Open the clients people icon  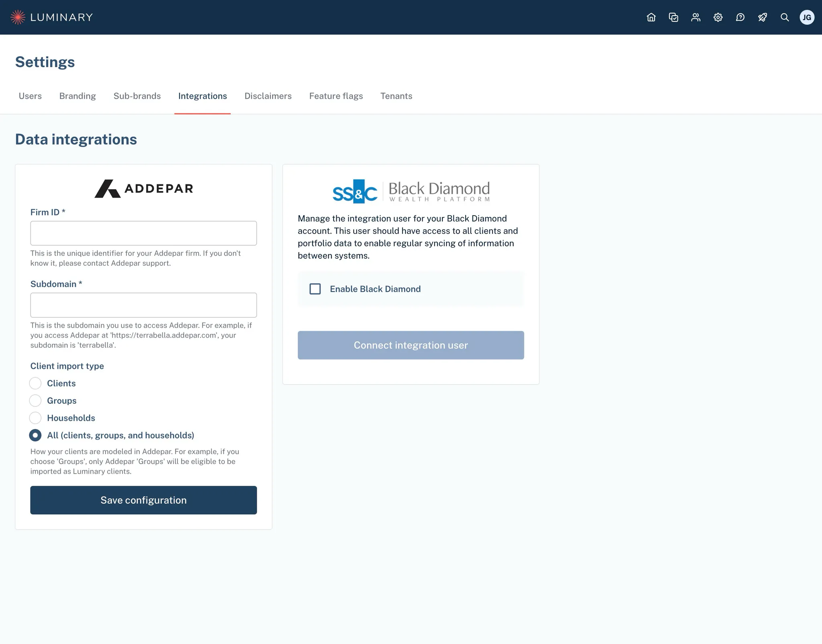696,17
